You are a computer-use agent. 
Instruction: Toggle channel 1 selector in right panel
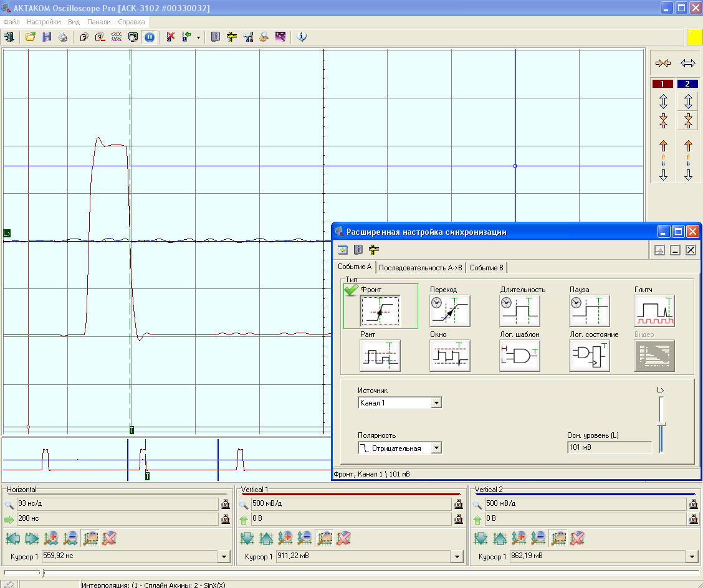click(x=662, y=83)
